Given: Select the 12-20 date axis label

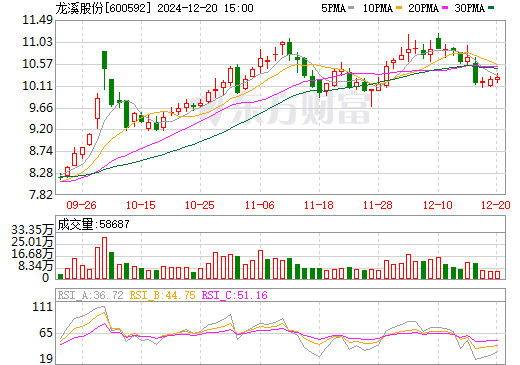Looking at the screenshot, I should click(496, 205).
